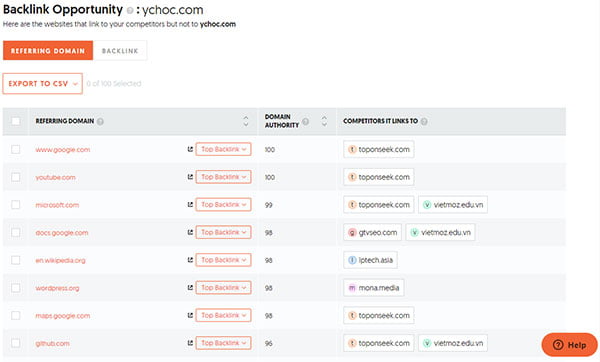
Task: Select the Referring Domain tab
Action: (48, 51)
